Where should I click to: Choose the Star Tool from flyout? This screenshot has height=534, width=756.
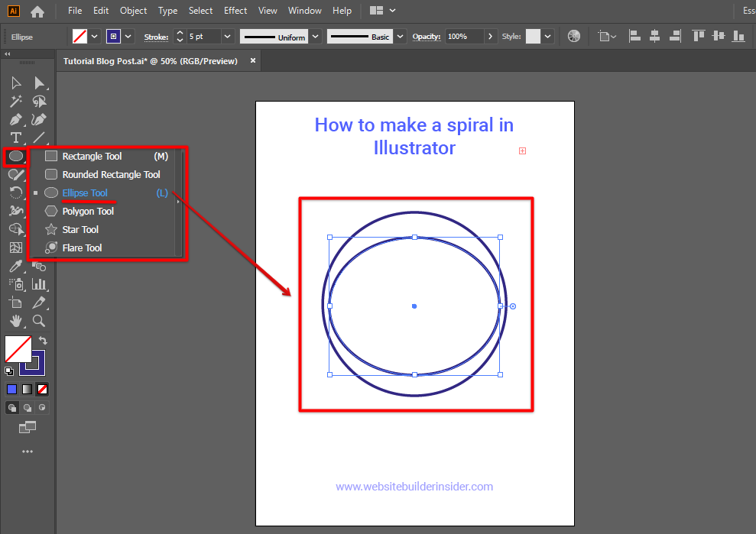click(80, 229)
